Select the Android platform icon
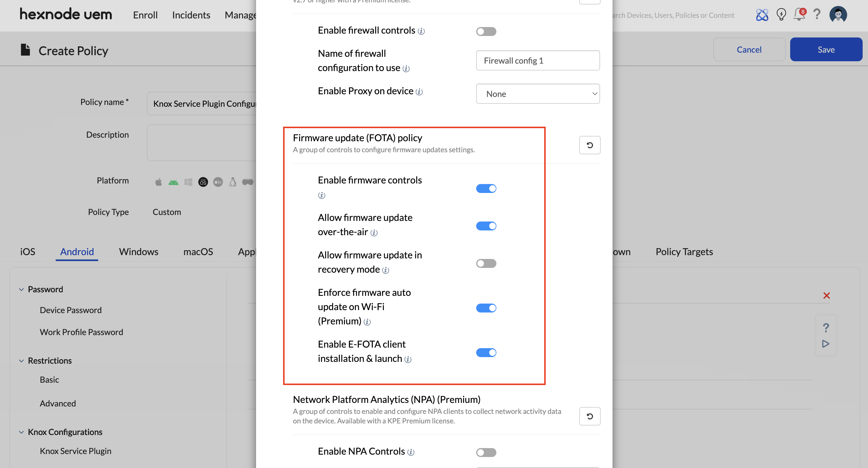This screenshot has width=868, height=468. [173, 182]
